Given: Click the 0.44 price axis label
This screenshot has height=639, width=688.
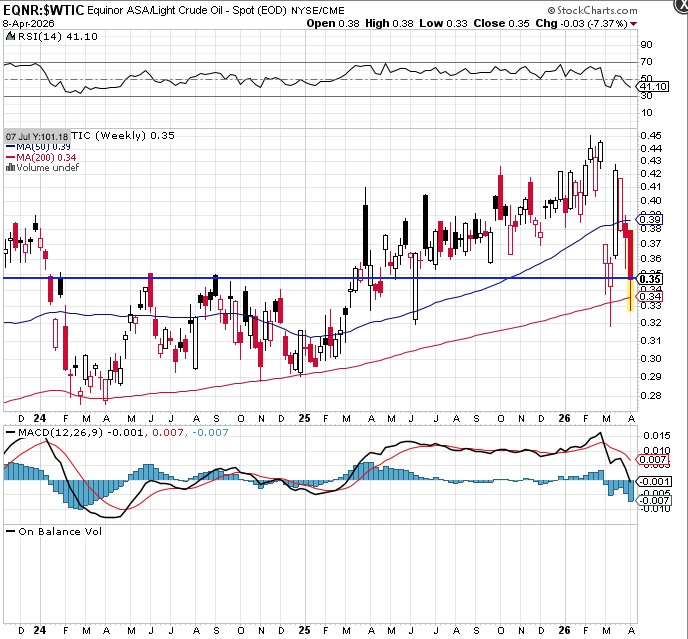Looking at the screenshot, I should [x=650, y=149].
